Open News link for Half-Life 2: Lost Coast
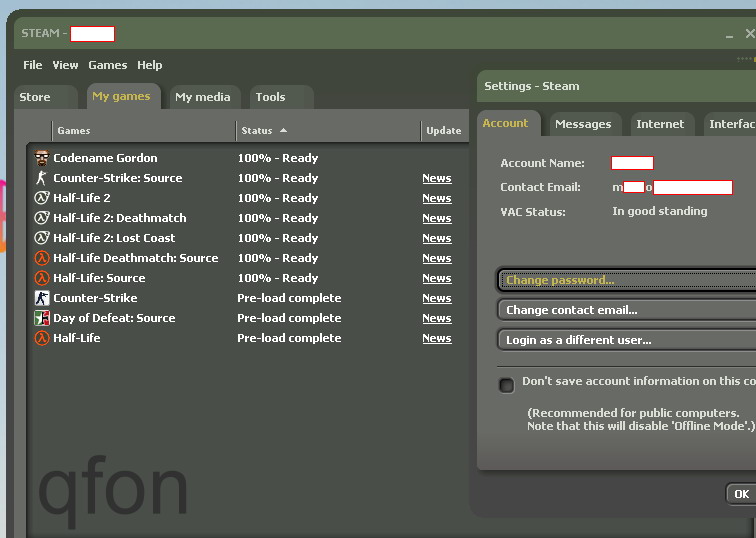The height and width of the screenshot is (538, 756). pyautogui.click(x=437, y=238)
